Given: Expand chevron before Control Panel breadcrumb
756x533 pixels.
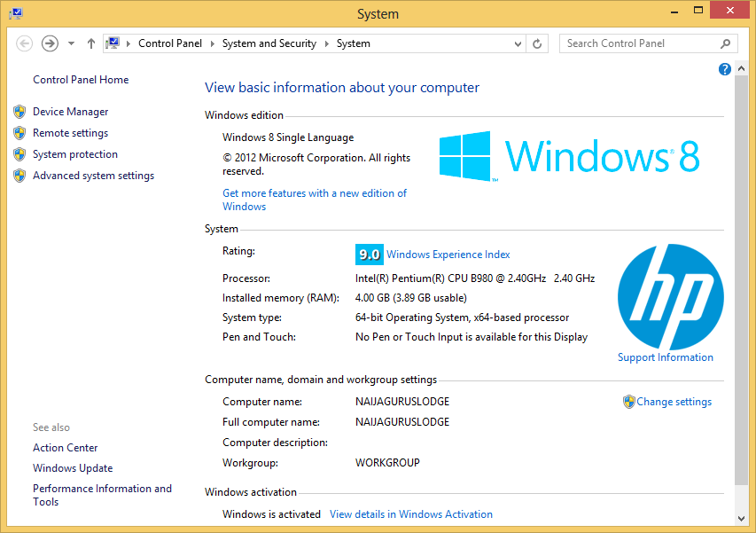Looking at the screenshot, I should (x=129, y=43).
